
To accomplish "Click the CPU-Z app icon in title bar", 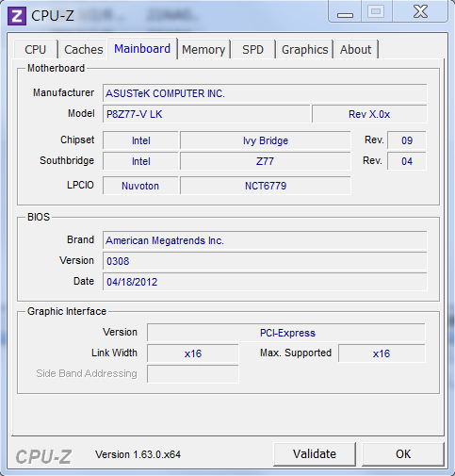I will click(17, 16).
